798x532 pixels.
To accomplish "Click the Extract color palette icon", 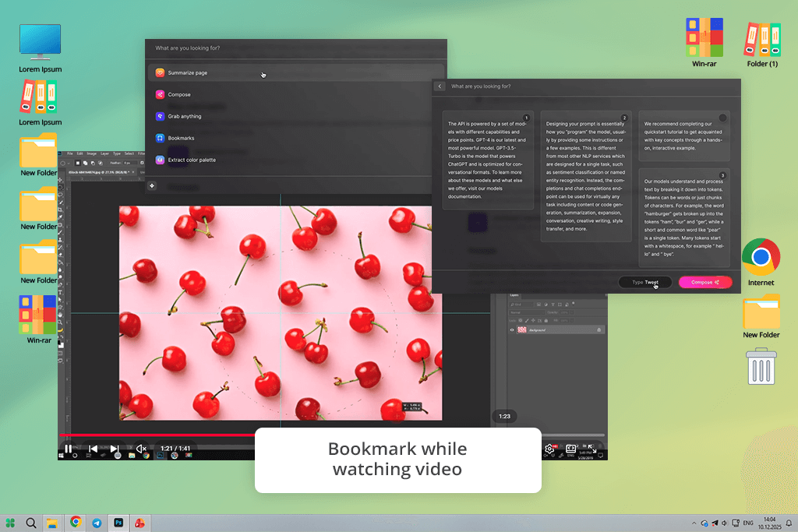I will tap(160, 160).
